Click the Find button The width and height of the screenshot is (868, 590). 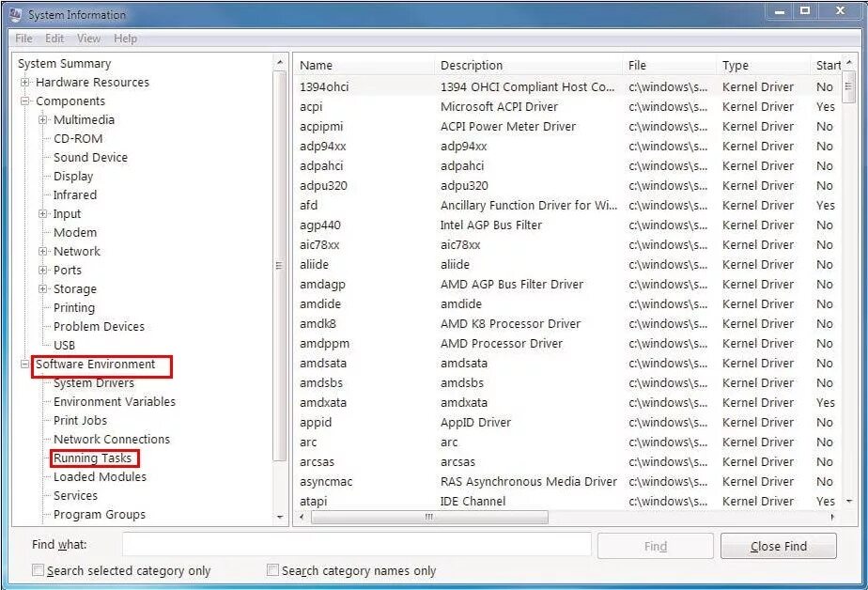656,546
